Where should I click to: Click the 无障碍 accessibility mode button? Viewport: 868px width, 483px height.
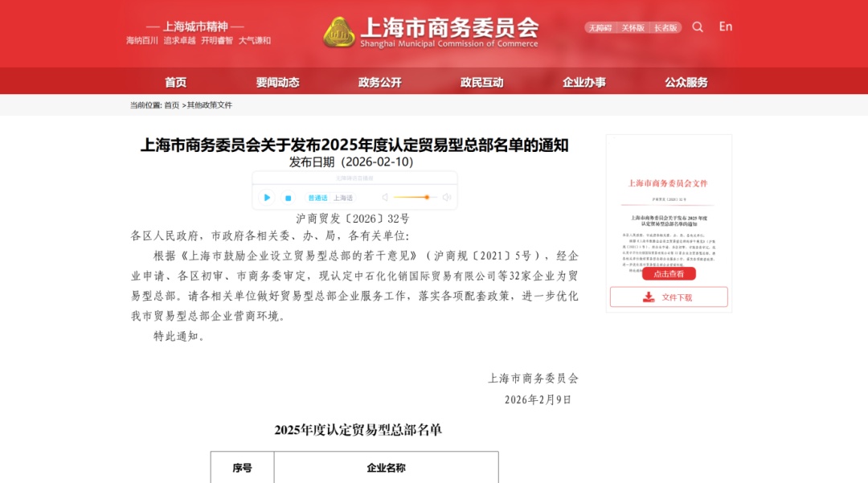click(x=600, y=27)
